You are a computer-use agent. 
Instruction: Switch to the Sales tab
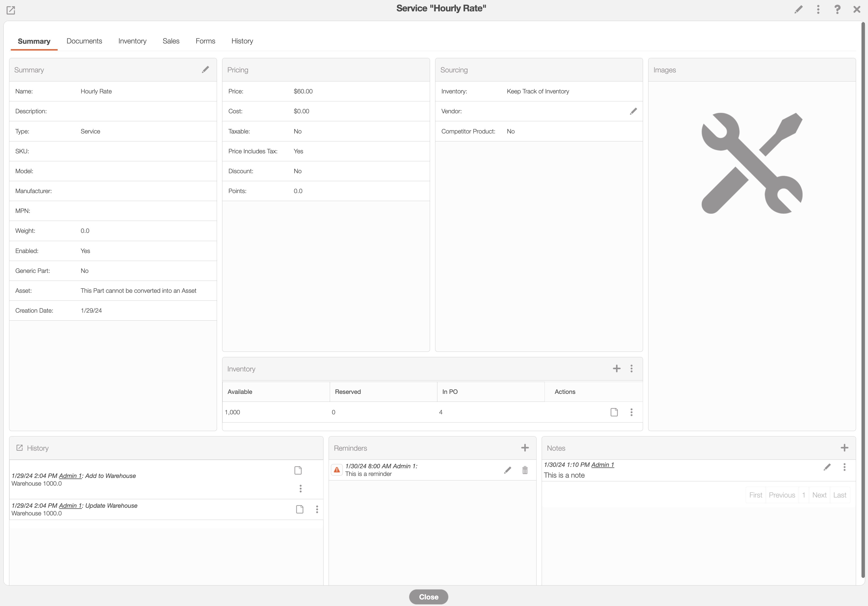coord(171,41)
